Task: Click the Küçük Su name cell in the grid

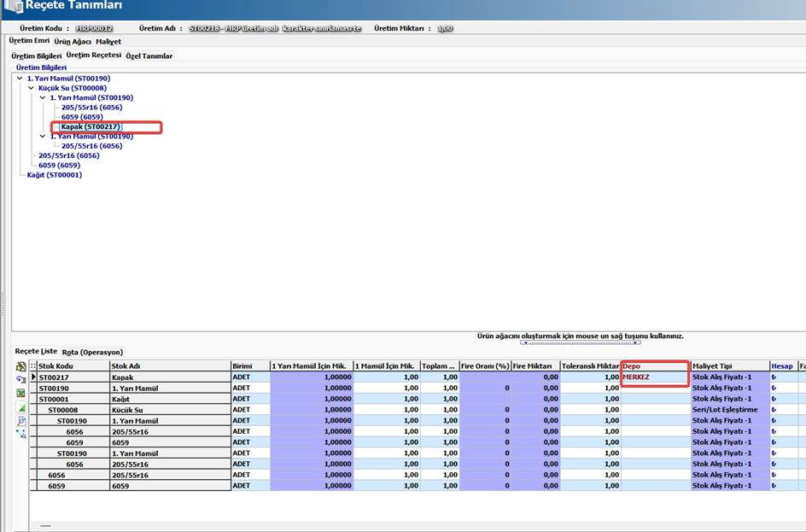Action: tap(170, 410)
